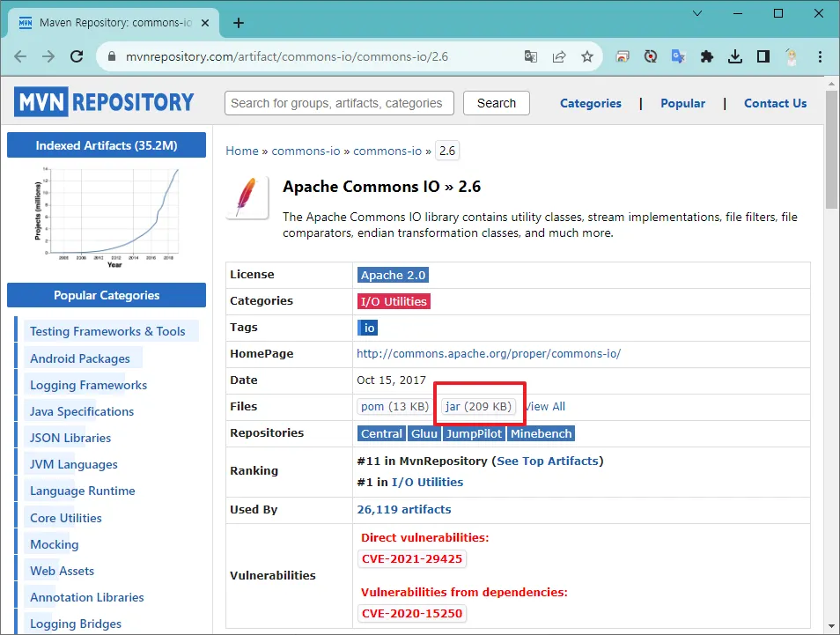Screen dimensions: 840x635
Task: Click the page vertical scrollbar thumb
Action: tap(831, 150)
